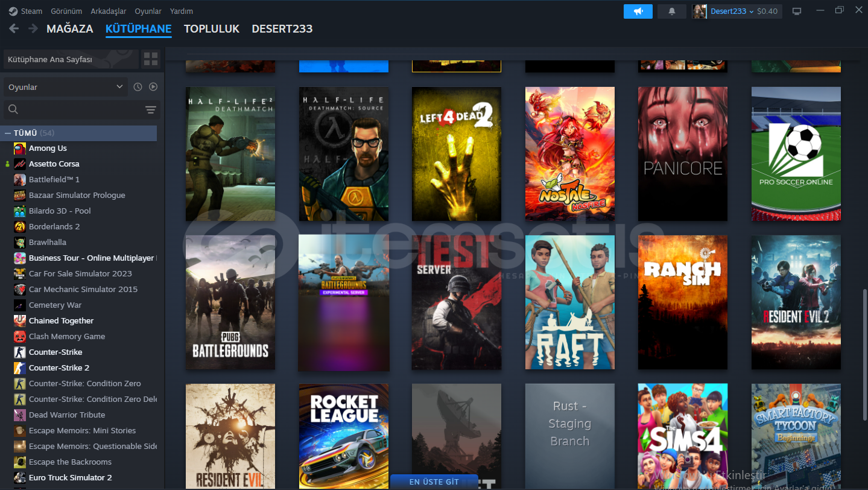The height and width of the screenshot is (490, 868).
Task: Select the KÜTÜPHANE tab
Action: (139, 29)
